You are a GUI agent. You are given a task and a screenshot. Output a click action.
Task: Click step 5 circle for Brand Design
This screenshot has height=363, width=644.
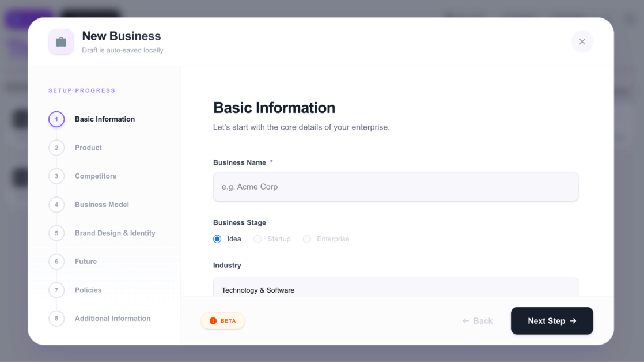[56, 233]
